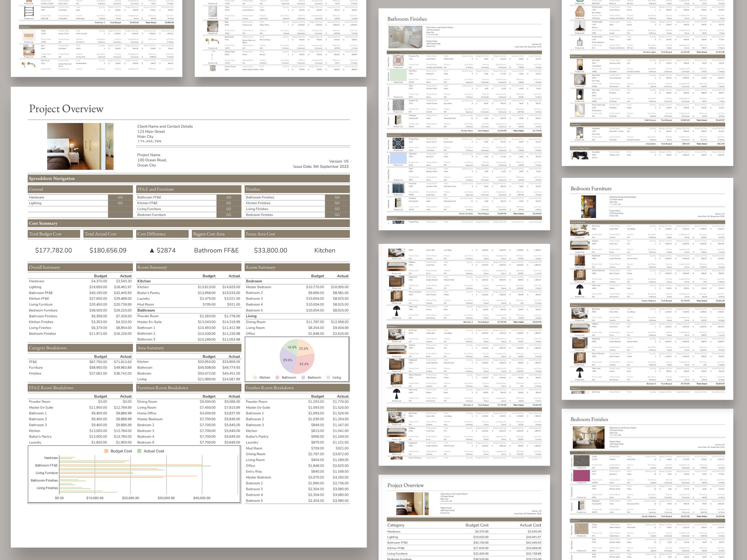The height and width of the screenshot is (560, 747).
Task: Click the Cost Summary section header
Action: [189, 223]
